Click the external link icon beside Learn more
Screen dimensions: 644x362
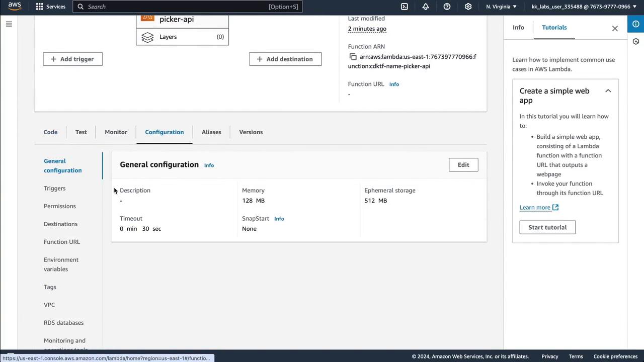pyautogui.click(x=555, y=207)
